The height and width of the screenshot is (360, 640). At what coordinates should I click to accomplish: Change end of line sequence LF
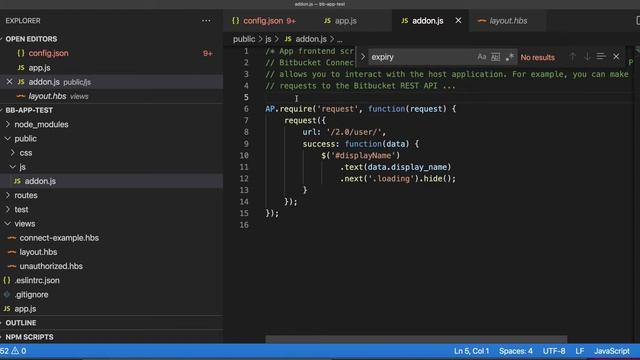point(580,351)
